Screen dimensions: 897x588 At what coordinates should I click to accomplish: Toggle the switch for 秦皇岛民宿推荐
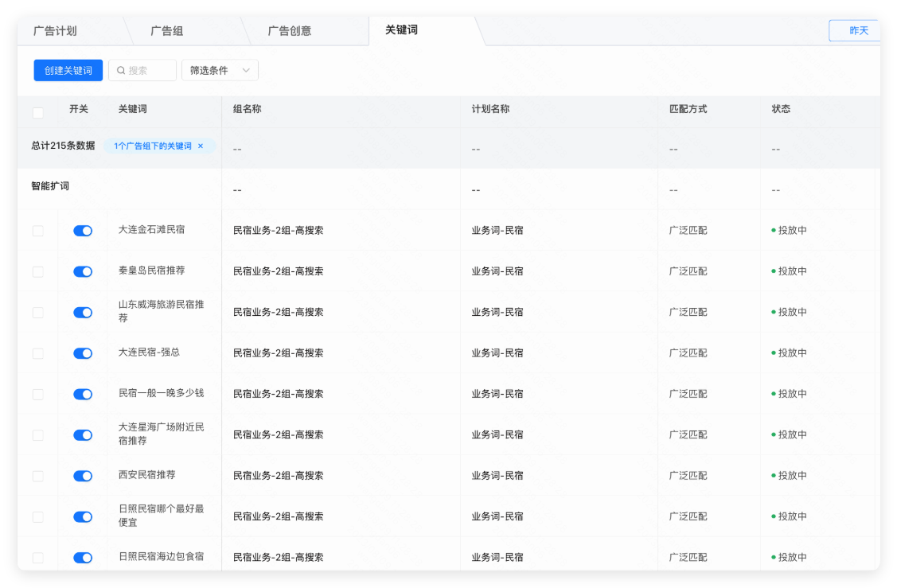tap(83, 271)
